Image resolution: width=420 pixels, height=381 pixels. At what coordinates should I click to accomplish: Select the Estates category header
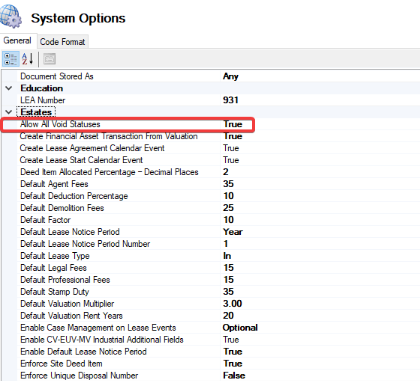tap(36, 112)
